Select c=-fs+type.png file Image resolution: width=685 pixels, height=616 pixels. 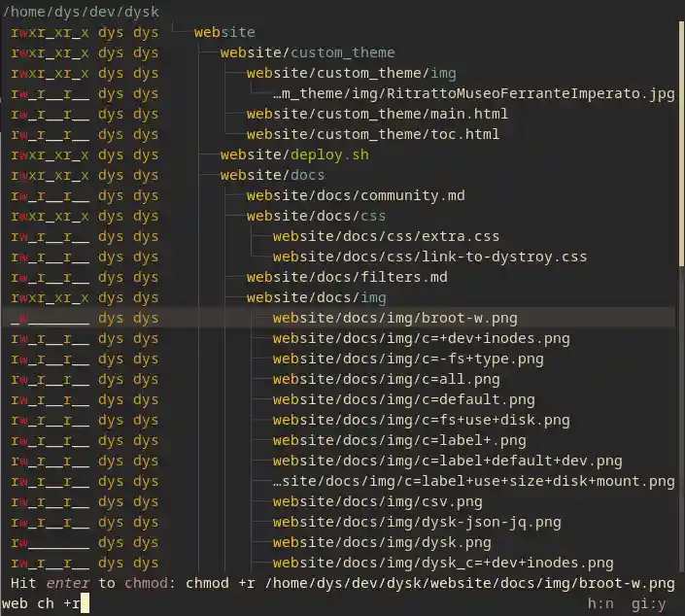click(408, 359)
